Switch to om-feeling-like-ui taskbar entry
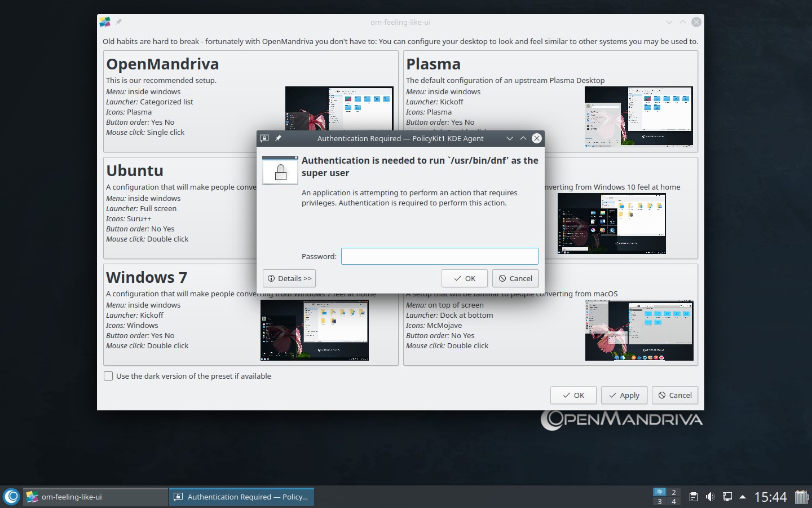The width and height of the screenshot is (812, 508). (95, 497)
